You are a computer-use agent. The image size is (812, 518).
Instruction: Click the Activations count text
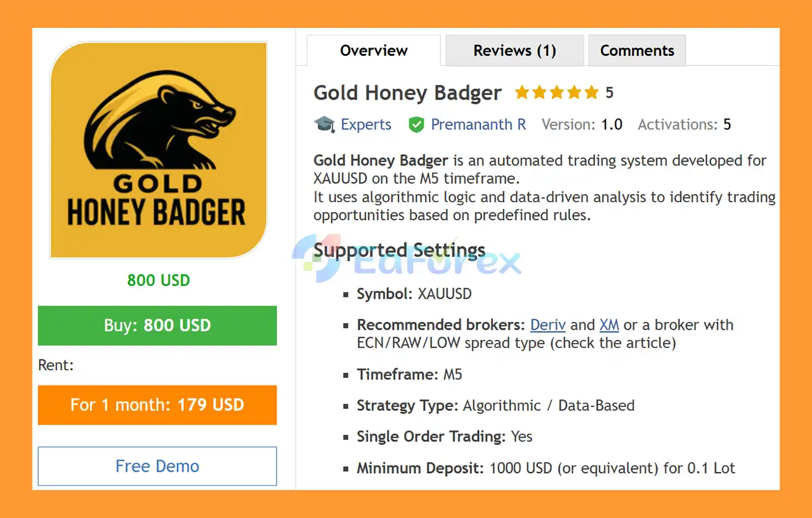(x=684, y=124)
